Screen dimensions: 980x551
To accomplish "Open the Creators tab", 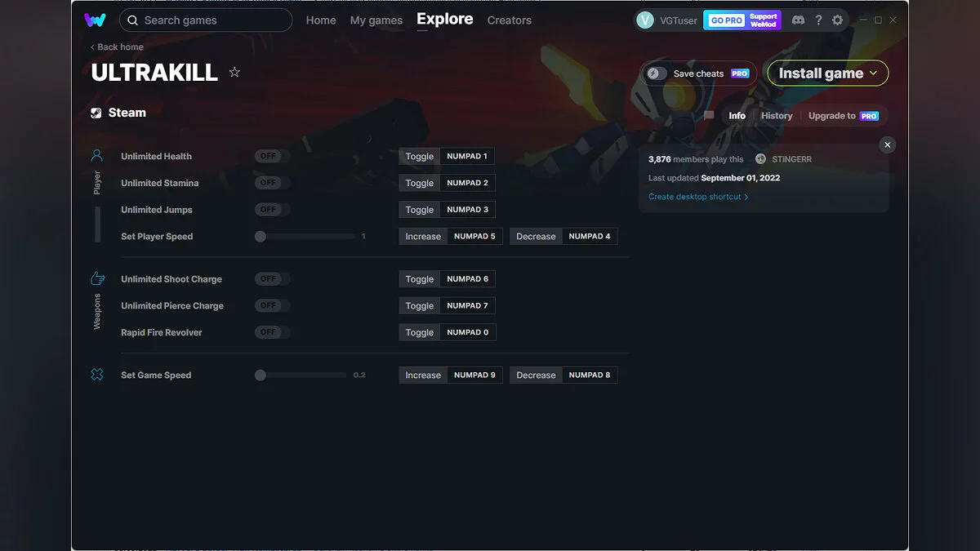I will [x=510, y=20].
